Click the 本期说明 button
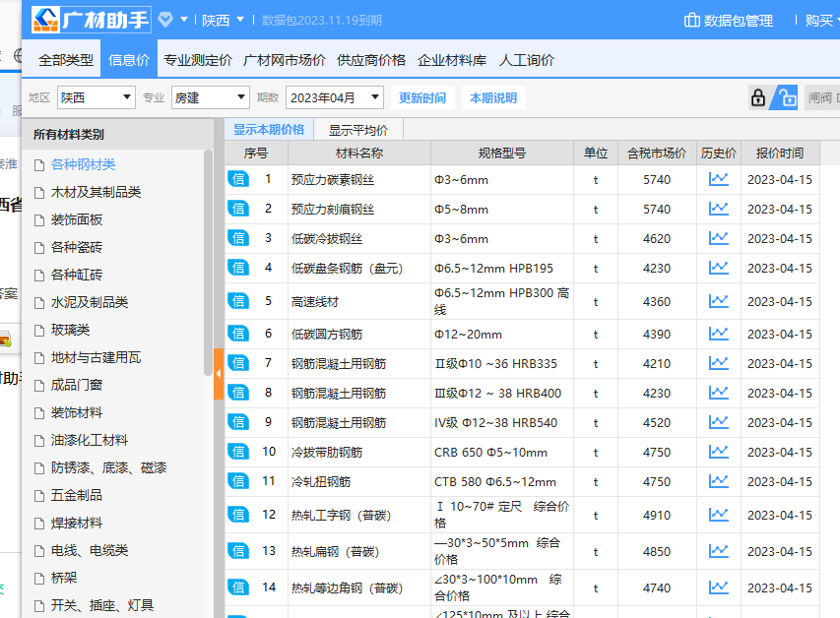 pos(493,97)
